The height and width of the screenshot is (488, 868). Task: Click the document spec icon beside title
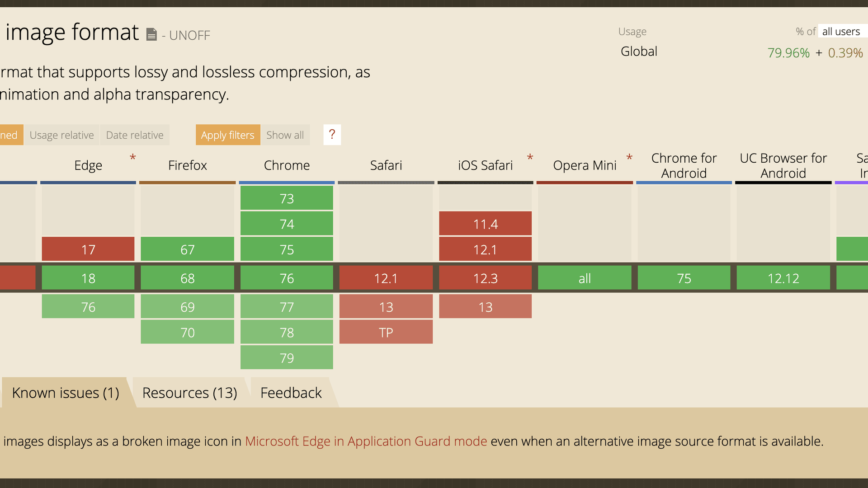click(151, 34)
